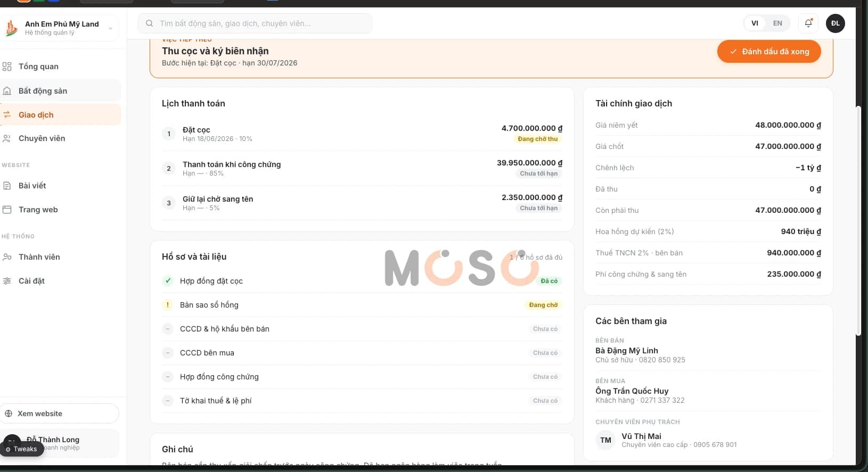Open the notifications bell
Viewport: 868px width, 472px height.
point(808,23)
